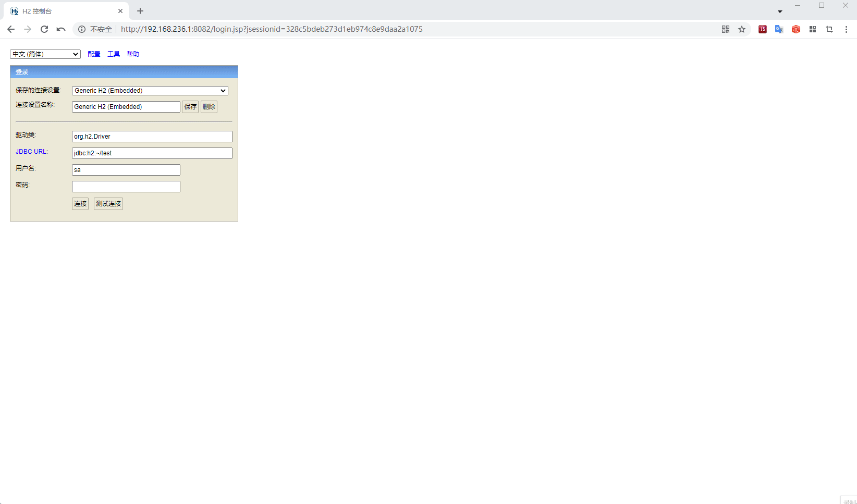This screenshot has width=857, height=504.
Task: Open a new browser tab
Action: pyautogui.click(x=140, y=11)
